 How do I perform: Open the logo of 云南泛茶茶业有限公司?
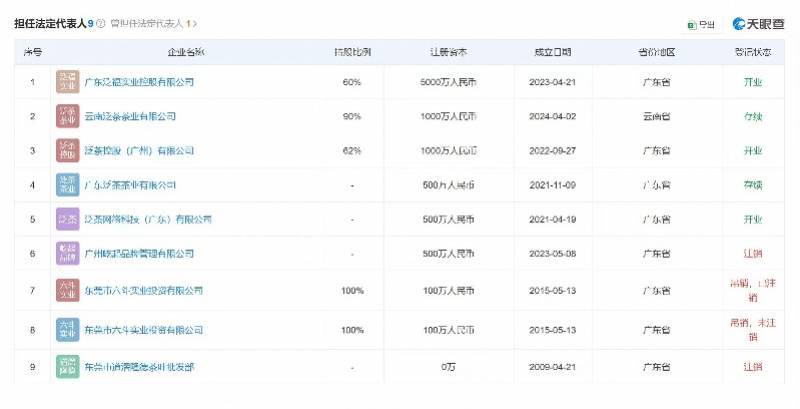pyautogui.click(x=66, y=116)
